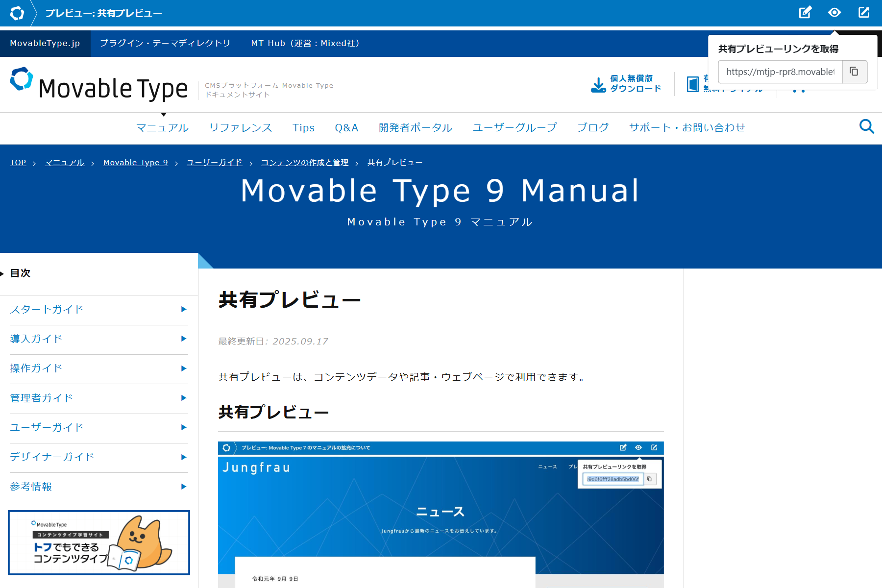Open site search with magnifier icon
This screenshot has width=882, height=588.
pyautogui.click(x=866, y=126)
